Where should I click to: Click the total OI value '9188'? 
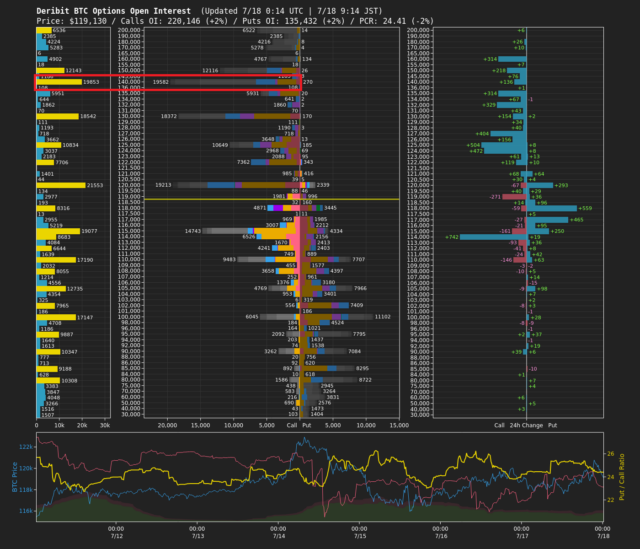65,369
